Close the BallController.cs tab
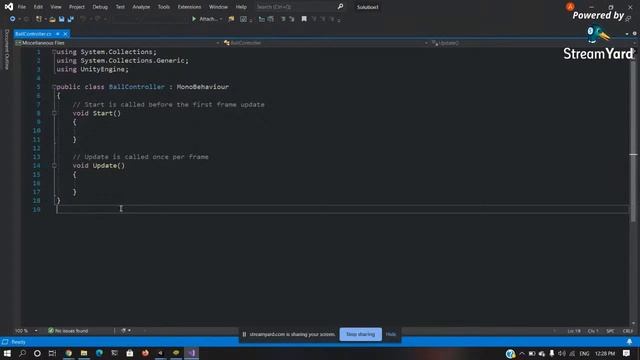This screenshot has height=360, width=640. tap(65, 34)
